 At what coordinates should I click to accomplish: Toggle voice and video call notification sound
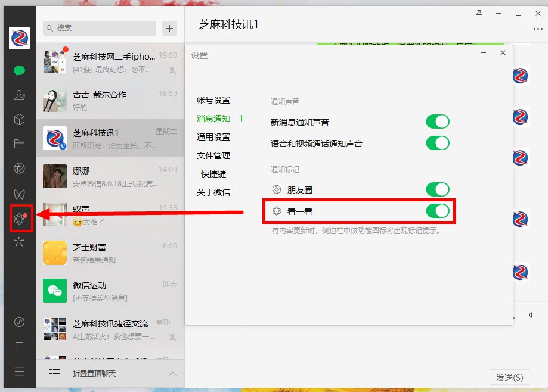click(x=438, y=143)
